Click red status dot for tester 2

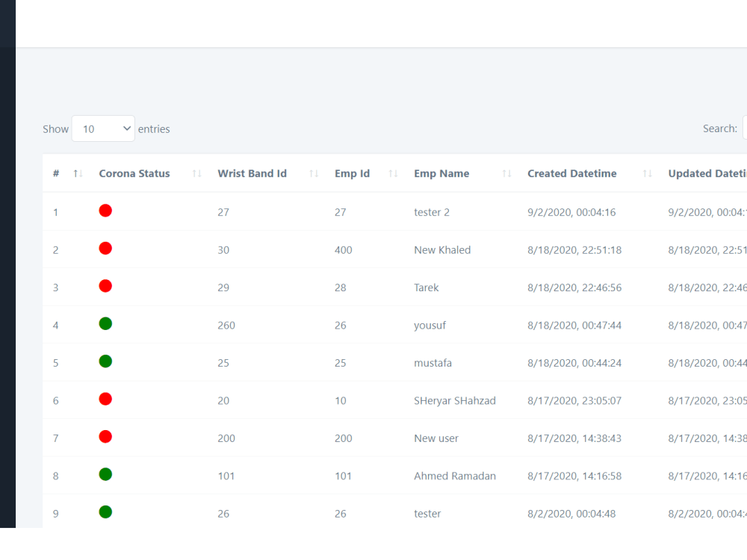coord(105,211)
